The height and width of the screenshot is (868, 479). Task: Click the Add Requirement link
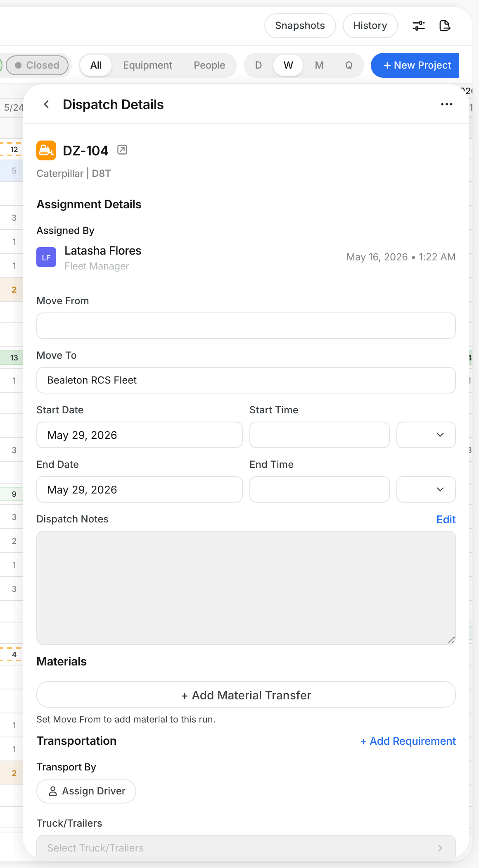(x=408, y=741)
